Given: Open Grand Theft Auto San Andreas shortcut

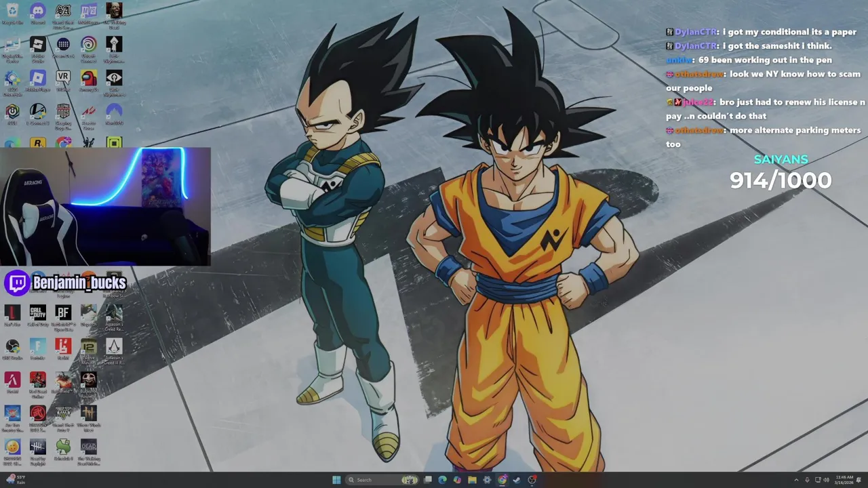Looking at the screenshot, I should tap(63, 16).
